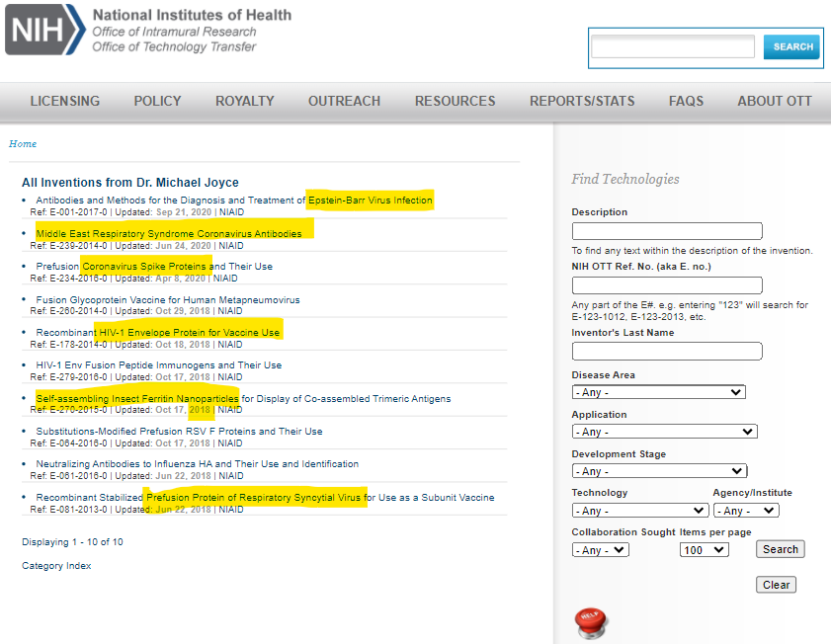Expand the Development Stage dropdown
The height and width of the screenshot is (644, 831).
[x=659, y=471]
